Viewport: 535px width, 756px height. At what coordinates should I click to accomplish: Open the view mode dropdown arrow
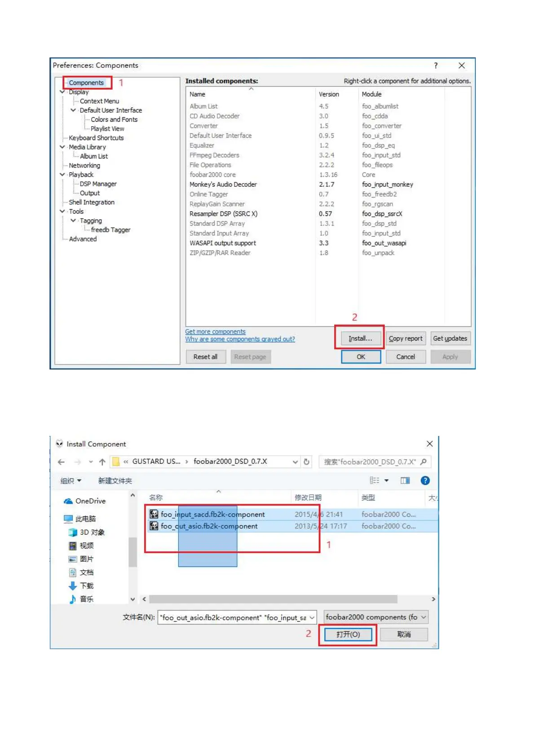pos(386,481)
